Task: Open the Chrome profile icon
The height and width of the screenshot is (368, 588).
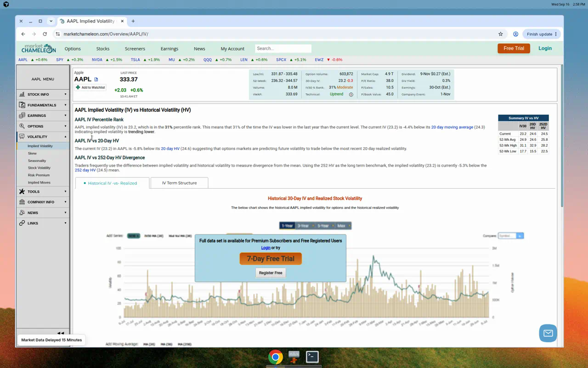Action: tap(516, 34)
